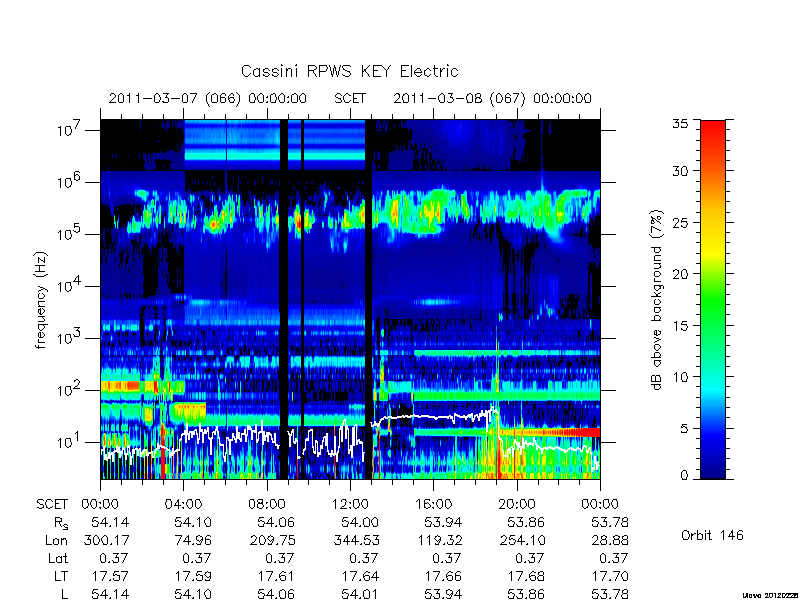800x600 pixels.
Task: Click the Lon value 209.75
Action: 272,540
